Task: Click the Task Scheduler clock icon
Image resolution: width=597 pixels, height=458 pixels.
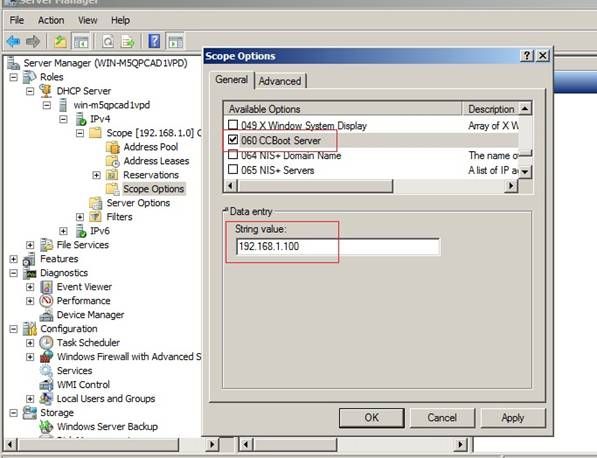Action: (x=46, y=343)
